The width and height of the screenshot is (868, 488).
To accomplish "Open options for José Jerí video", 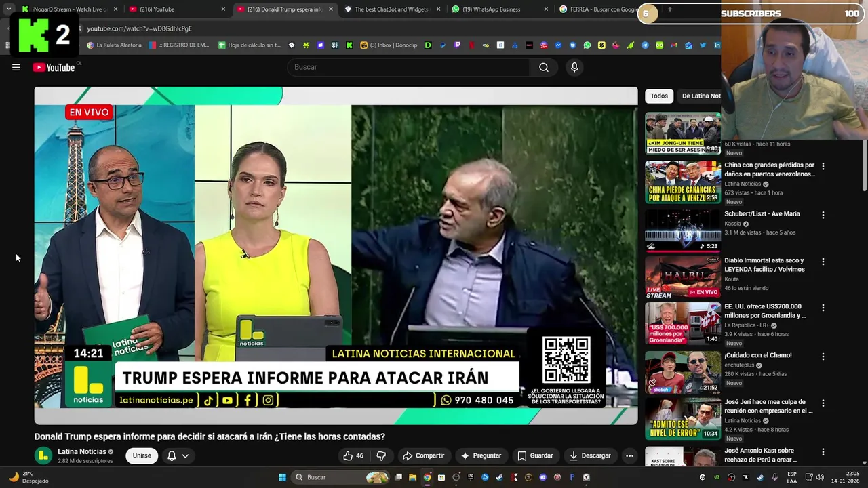I will pos(823,403).
